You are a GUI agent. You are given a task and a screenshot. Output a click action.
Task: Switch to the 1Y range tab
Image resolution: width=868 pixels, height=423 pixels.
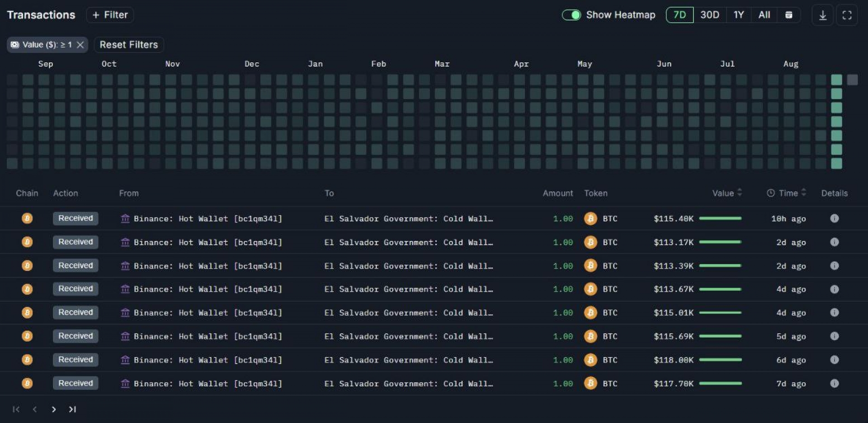[738, 15]
